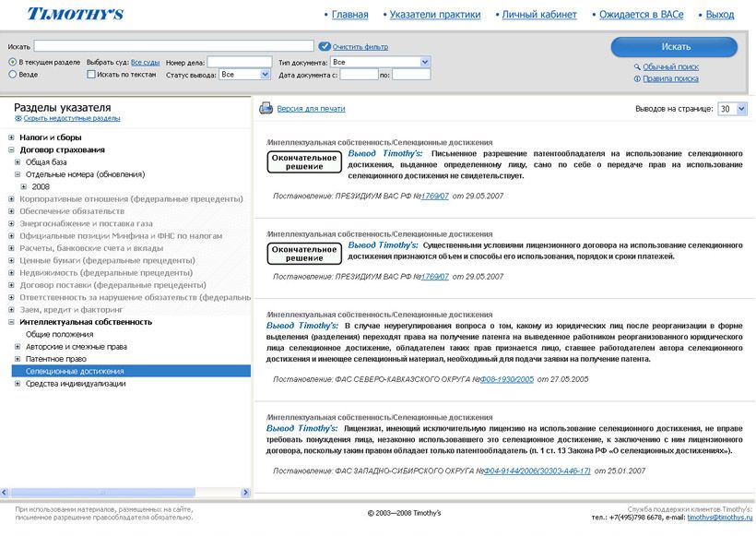Open the 'Личный кабинет' menu item
This screenshot has width=756, height=536.
pos(539,15)
